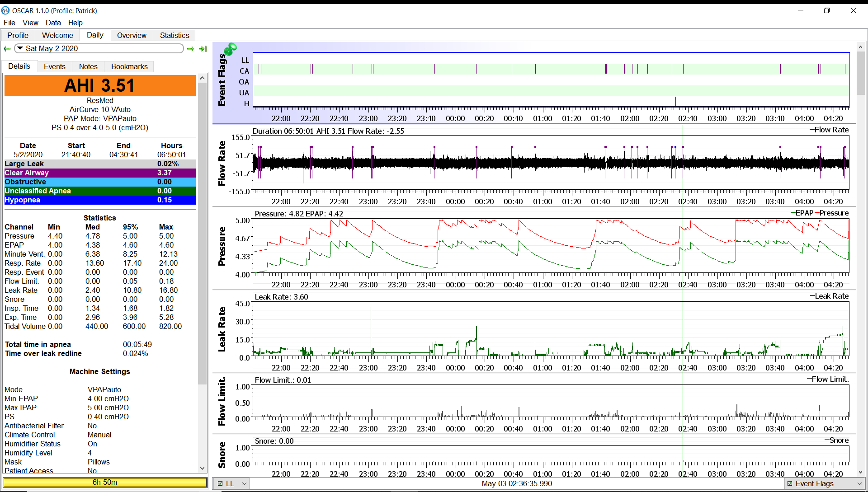
Task: Click the light blue Obstructive row
Action: coord(100,182)
